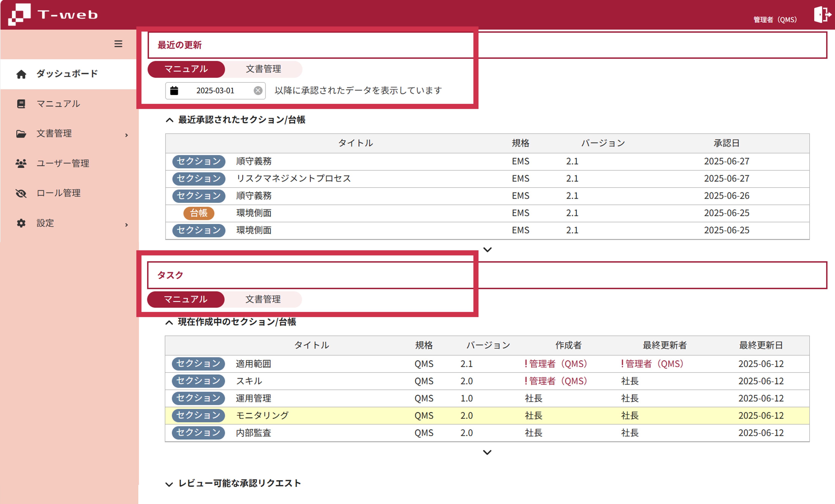Go to ダッシュボード home
835x504 pixels.
coord(67,73)
